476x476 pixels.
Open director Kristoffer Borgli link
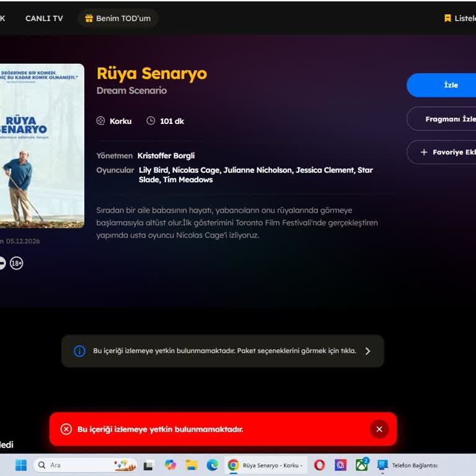166,156
